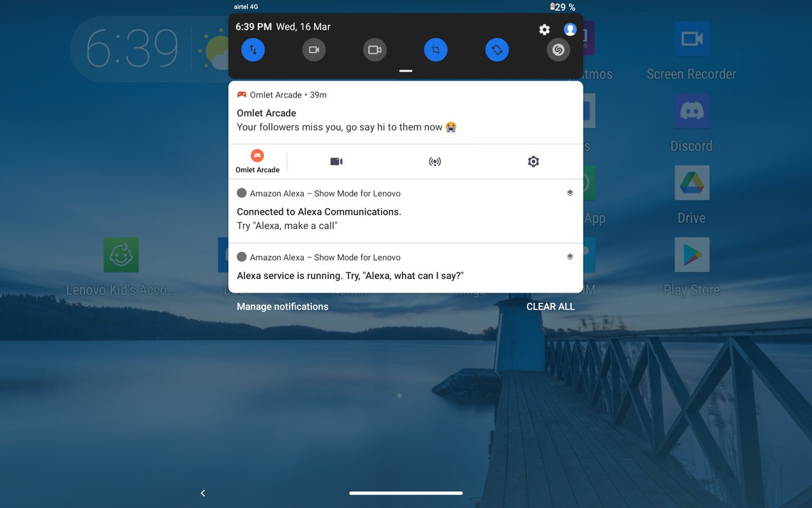Open the Omlet Arcade followers notification
Image resolution: width=812 pixels, height=508 pixels.
(405, 113)
